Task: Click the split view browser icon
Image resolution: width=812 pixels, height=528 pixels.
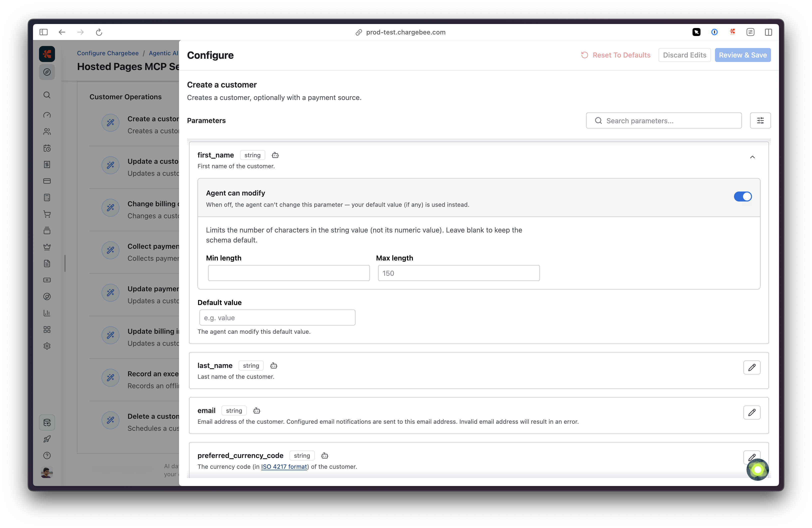Action: coord(768,32)
